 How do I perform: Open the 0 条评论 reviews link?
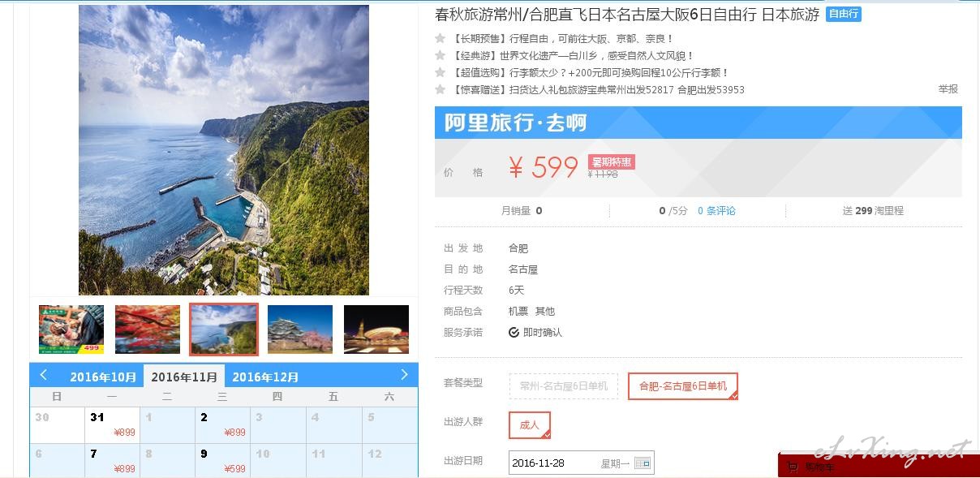coord(716,210)
